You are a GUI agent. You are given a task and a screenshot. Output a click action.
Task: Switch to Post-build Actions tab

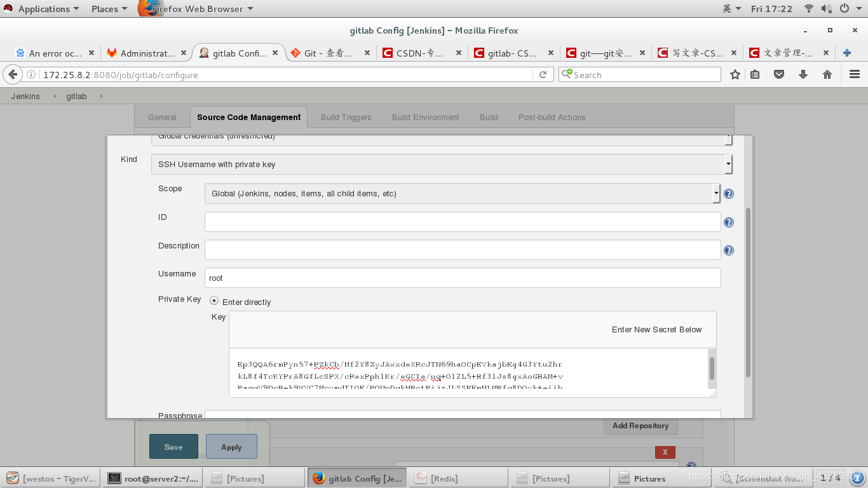coord(552,117)
